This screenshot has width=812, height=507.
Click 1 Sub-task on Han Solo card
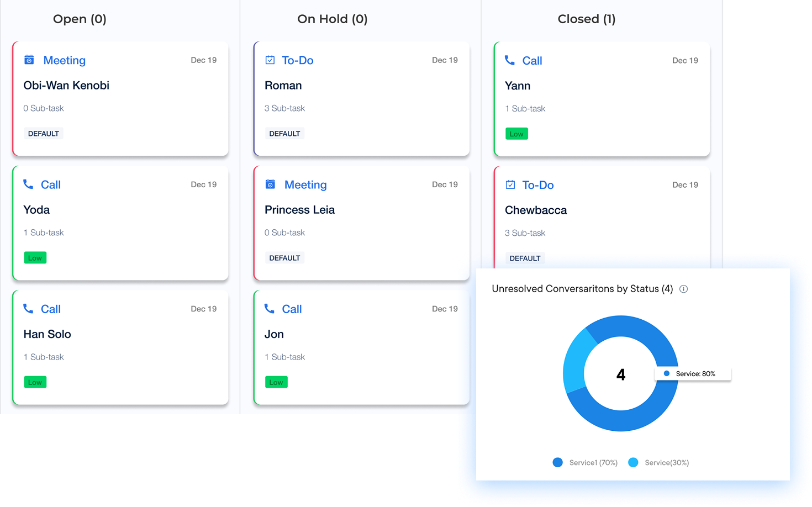tap(44, 357)
